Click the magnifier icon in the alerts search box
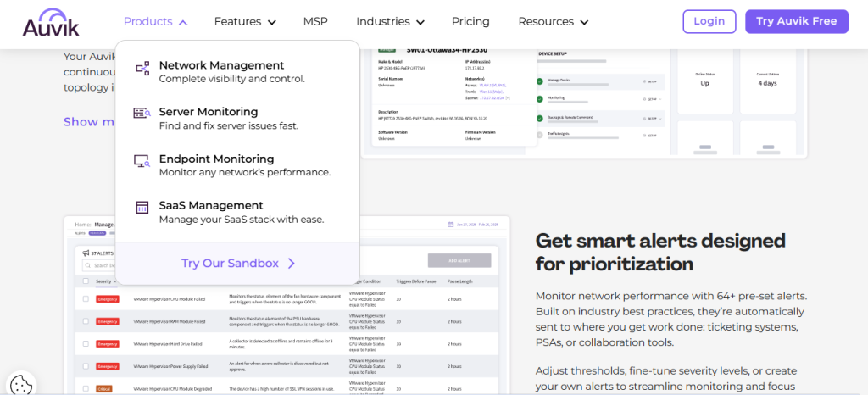Image resolution: width=868 pixels, height=395 pixels. 88,265
